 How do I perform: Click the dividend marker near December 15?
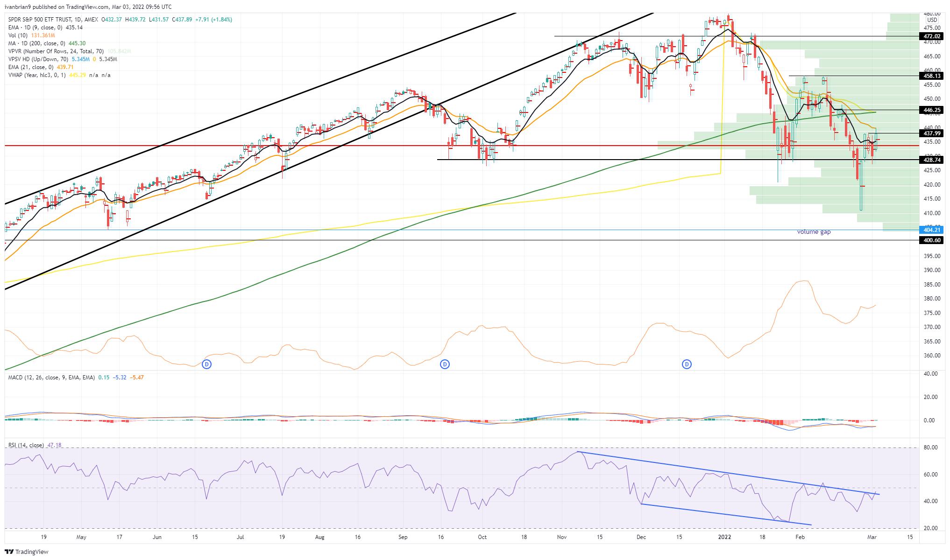click(x=687, y=364)
